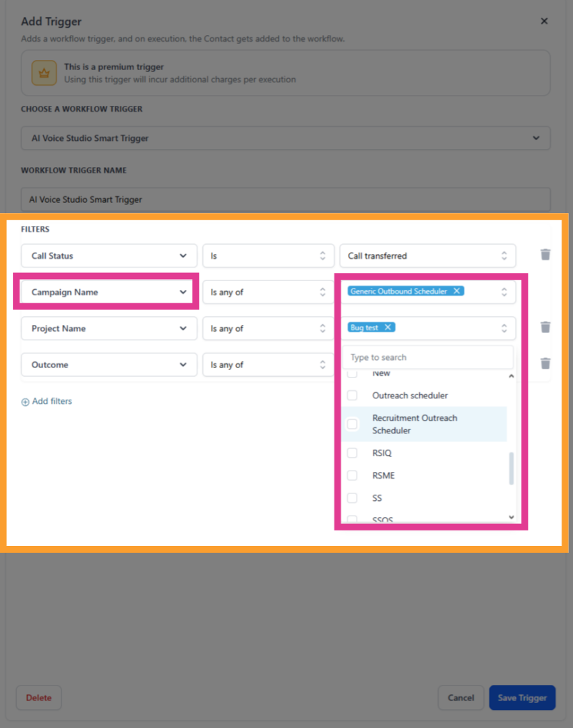Open Campaign Name 'Is any of' operator

pos(268,292)
